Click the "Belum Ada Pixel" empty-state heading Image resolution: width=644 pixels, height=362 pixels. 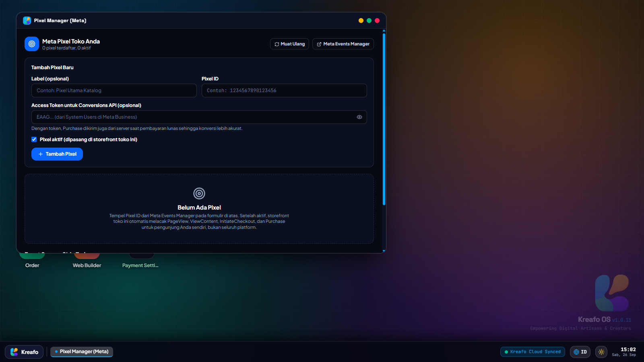point(199,208)
